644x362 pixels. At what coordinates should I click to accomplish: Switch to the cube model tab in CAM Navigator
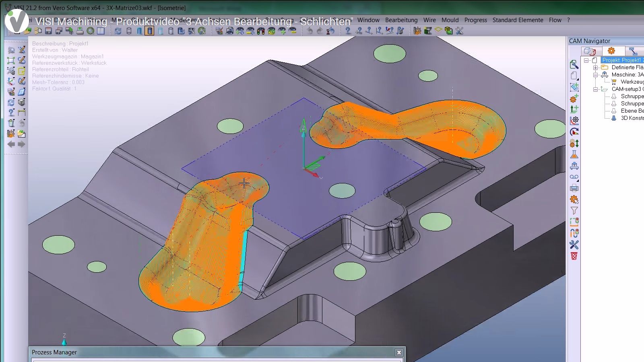pos(590,51)
